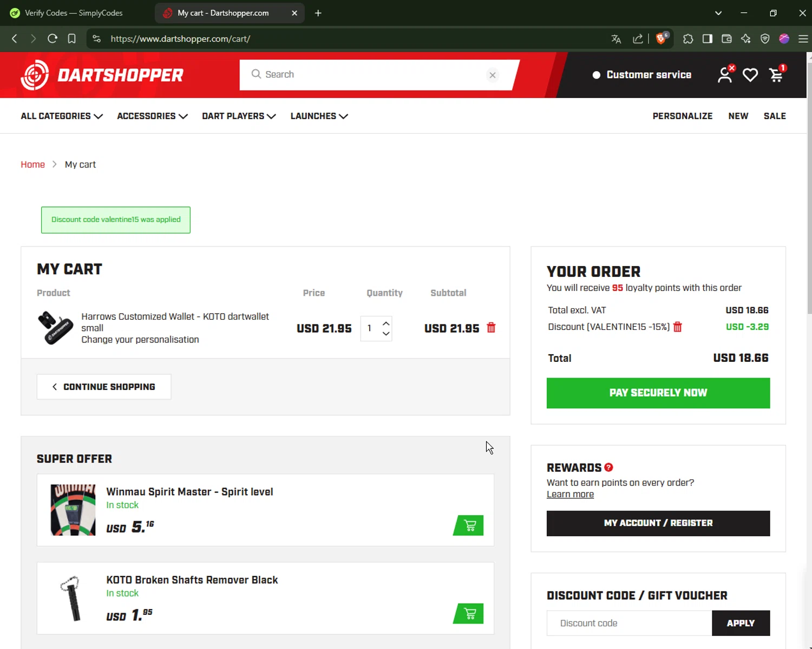Screen dimensions: 812x649
Task: Open the Leo AI star icon
Action: pos(746,38)
